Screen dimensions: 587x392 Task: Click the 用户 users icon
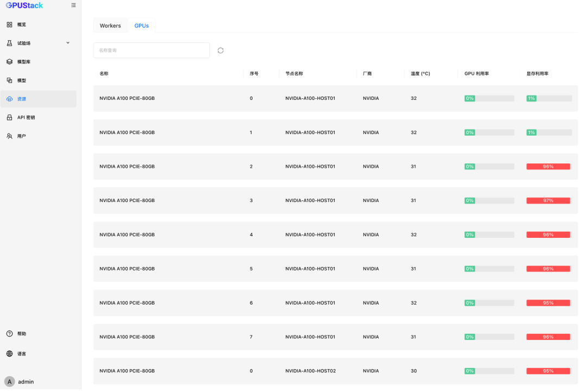click(9, 136)
